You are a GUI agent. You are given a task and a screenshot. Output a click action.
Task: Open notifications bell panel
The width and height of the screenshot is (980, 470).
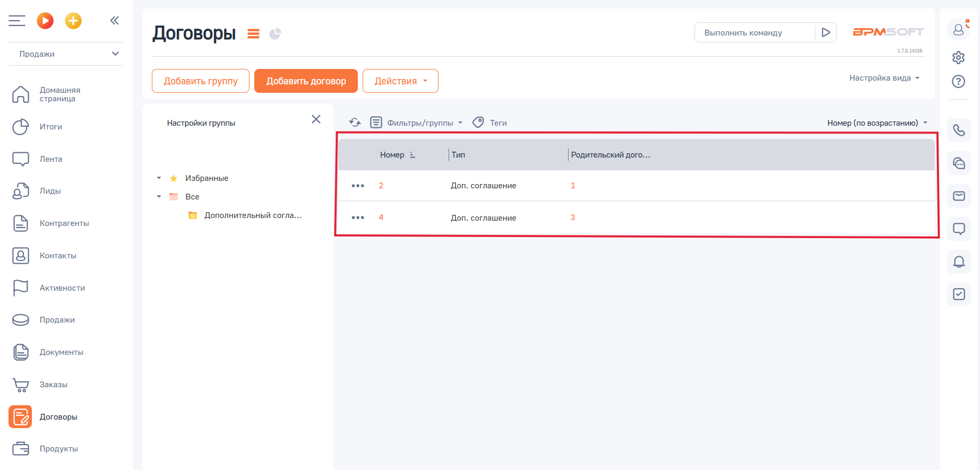(959, 262)
